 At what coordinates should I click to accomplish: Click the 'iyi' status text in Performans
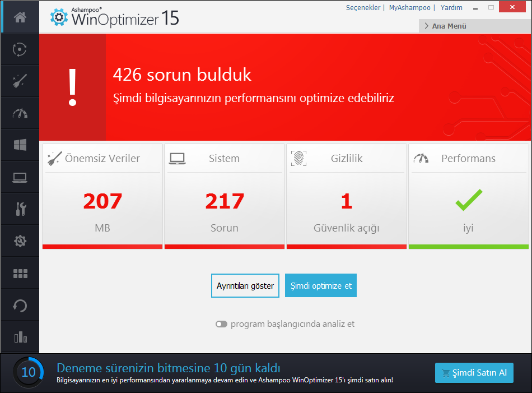click(x=468, y=228)
